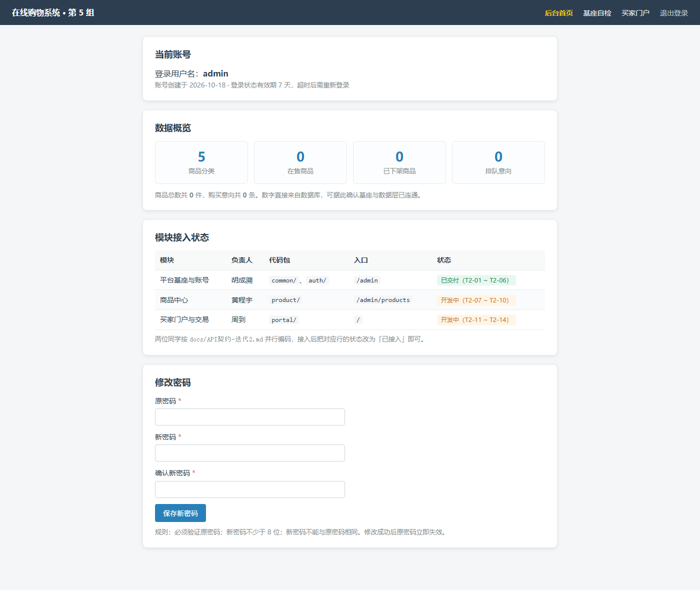This screenshot has width=700, height=590.
Task: Click the 平台基座与账号 module cell
Action: 184,280
